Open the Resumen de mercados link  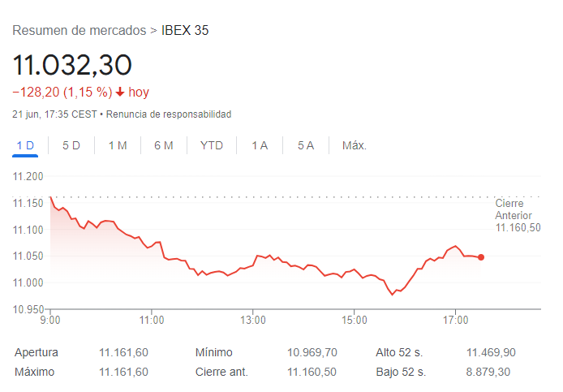click(x=80, y=31)
